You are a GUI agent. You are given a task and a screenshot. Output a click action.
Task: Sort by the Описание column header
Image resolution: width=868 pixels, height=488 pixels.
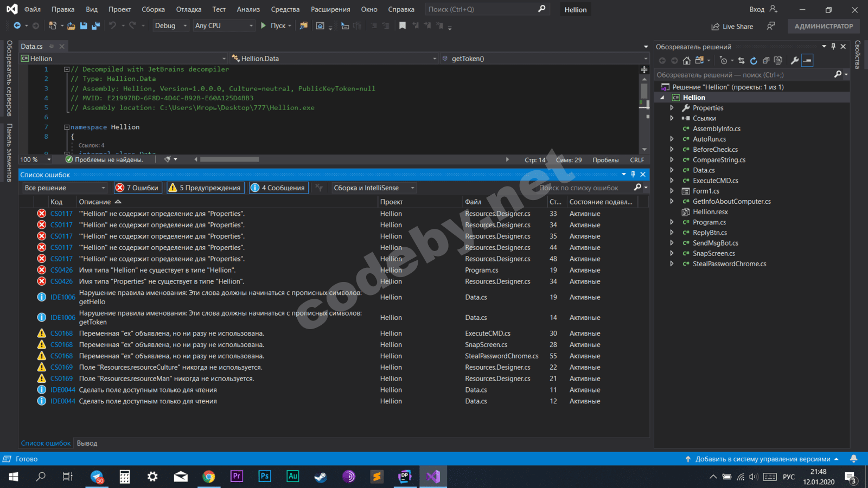227,202
